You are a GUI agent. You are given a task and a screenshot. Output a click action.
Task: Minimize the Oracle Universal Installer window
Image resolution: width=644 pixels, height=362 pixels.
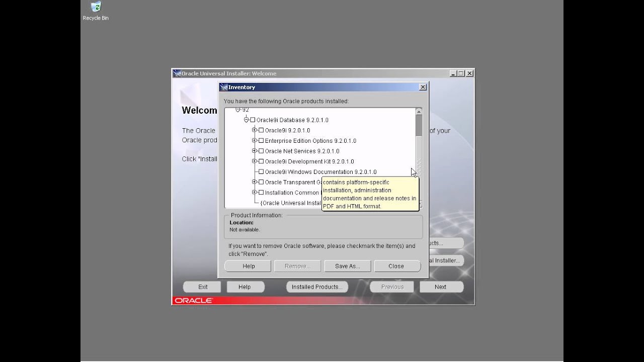coord(453,73)
